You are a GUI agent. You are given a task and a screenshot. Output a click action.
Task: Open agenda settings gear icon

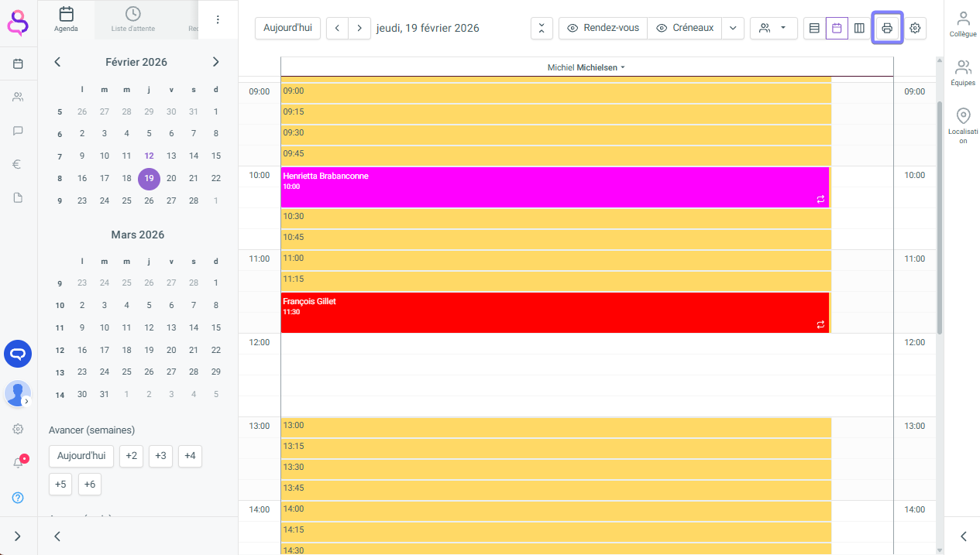coord(915,29)
